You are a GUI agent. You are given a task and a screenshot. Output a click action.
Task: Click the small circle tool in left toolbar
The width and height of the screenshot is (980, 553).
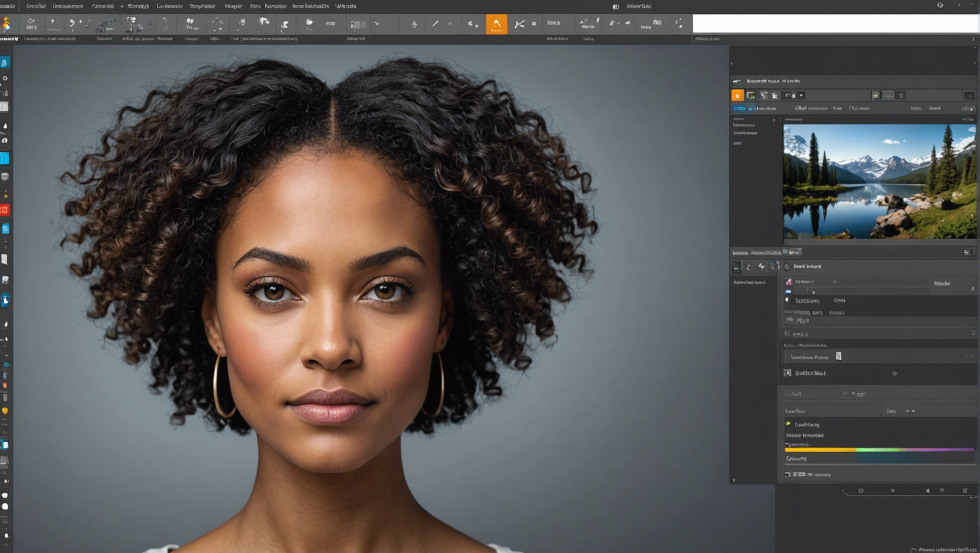(5, 78)
